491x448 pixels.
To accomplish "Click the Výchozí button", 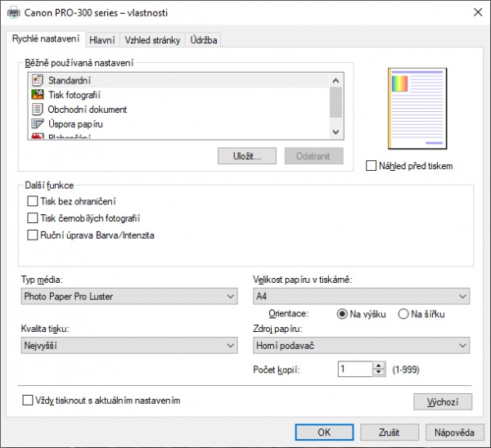I will click(443, 401).
